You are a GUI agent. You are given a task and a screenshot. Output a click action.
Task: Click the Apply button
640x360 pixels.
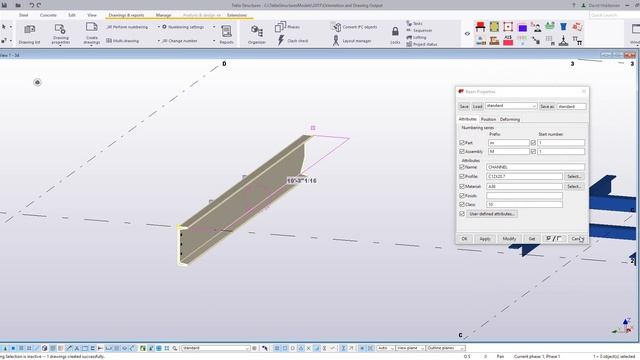(x=485, y=239)
